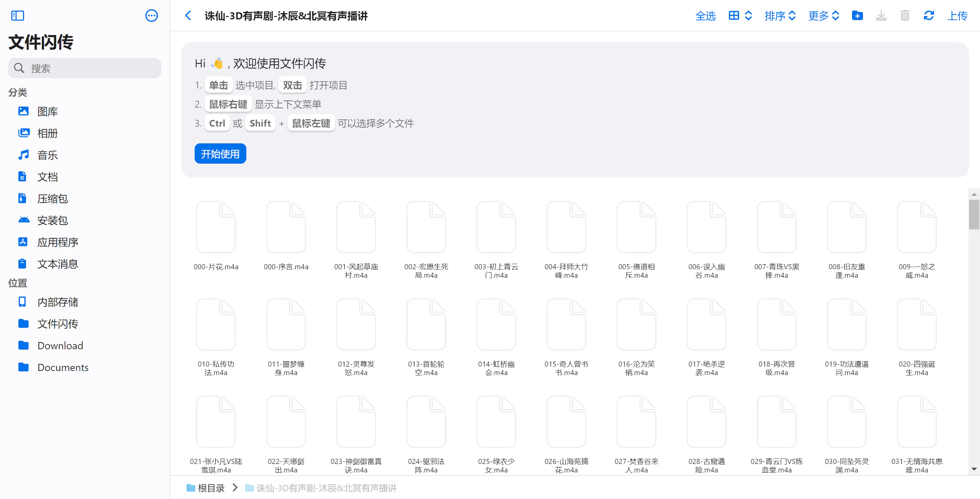Select file 029-青云门VS炼血堂.m4a
Image resolution: width=980 pixels, height=499 pixels.
[777, 434]
